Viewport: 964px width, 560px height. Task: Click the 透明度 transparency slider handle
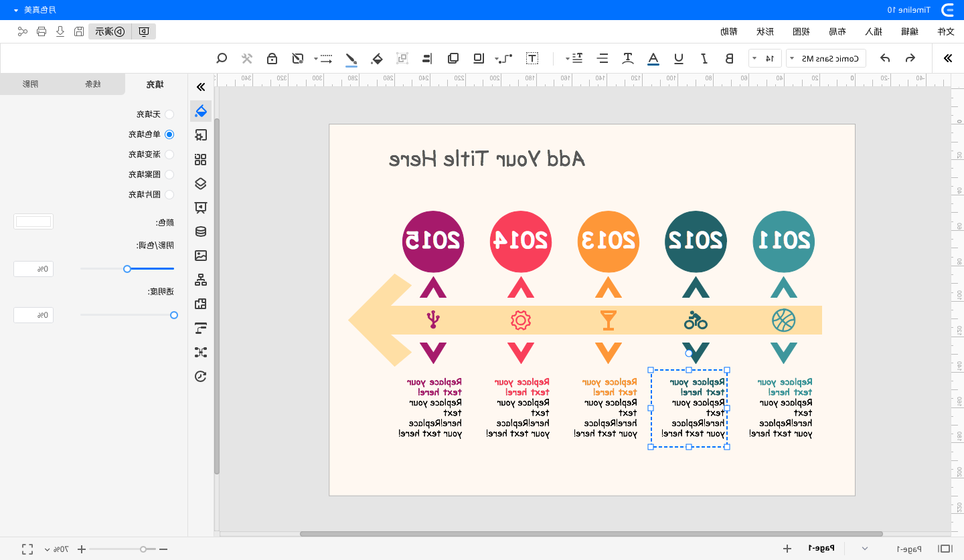[x=174, y=315]
